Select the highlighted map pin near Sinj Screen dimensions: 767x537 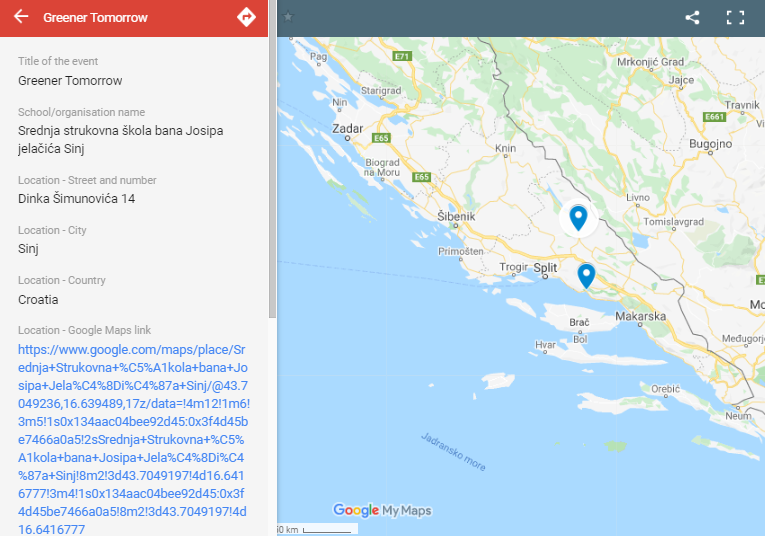coord(578,217)
